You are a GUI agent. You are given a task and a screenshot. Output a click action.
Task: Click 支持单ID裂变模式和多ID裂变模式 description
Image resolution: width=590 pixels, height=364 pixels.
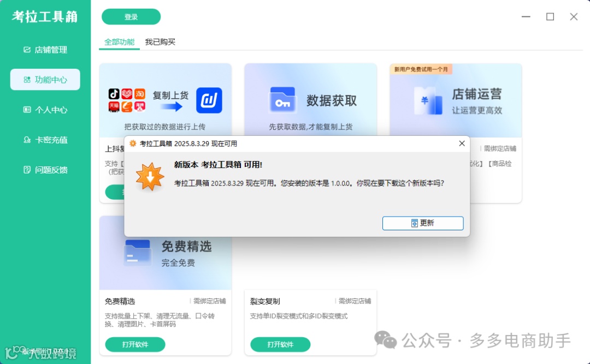point(299,316)
